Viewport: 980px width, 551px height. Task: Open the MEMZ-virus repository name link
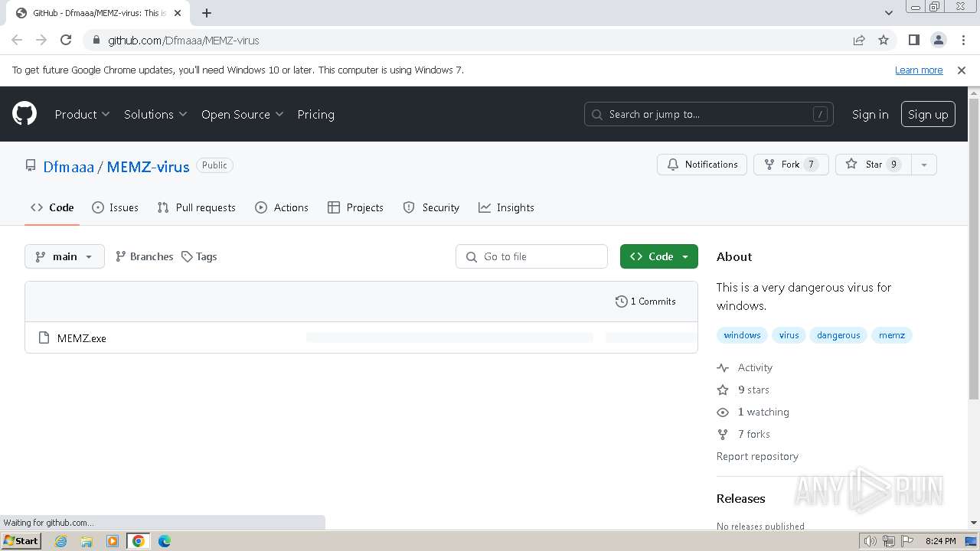148,166
